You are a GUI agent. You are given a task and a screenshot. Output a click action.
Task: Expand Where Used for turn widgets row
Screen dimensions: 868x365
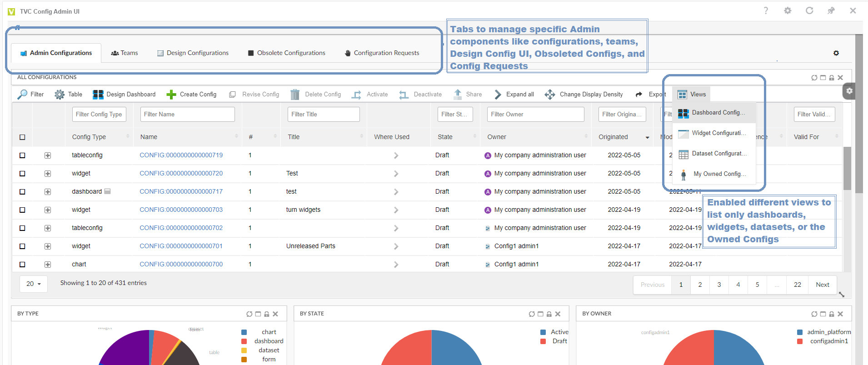point(396,210)
